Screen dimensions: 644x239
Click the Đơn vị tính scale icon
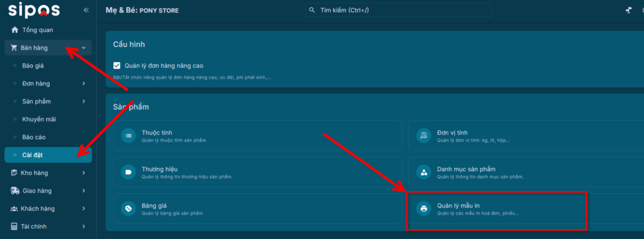[424, 135]
